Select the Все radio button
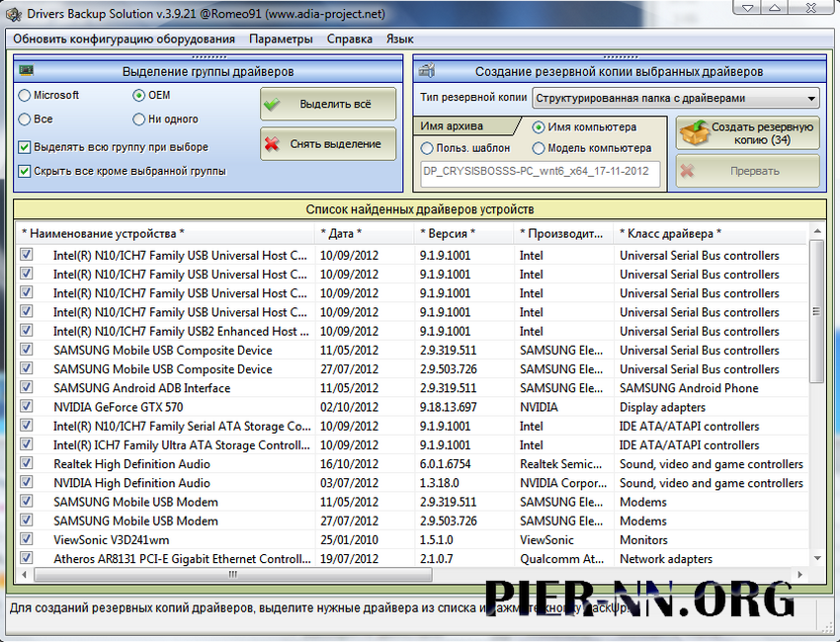Viewport: 840px width, 642px height. pos(24,119)
